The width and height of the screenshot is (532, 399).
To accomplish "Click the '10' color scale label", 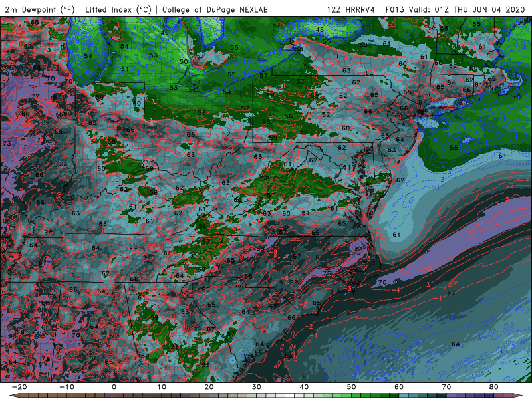I will tap(162, 387).
